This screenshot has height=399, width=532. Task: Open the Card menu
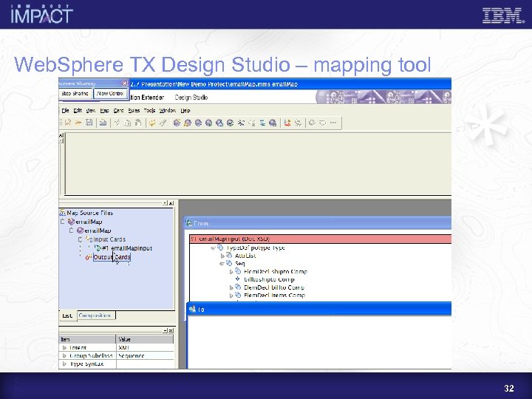118,110
